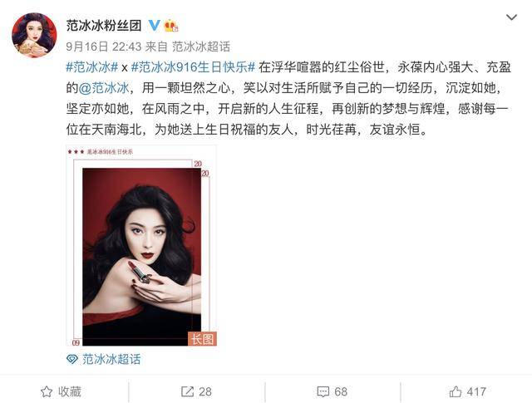Open the 范冰冰超话 source link
This screenshot has height=403, width=532.
(201, 47)
